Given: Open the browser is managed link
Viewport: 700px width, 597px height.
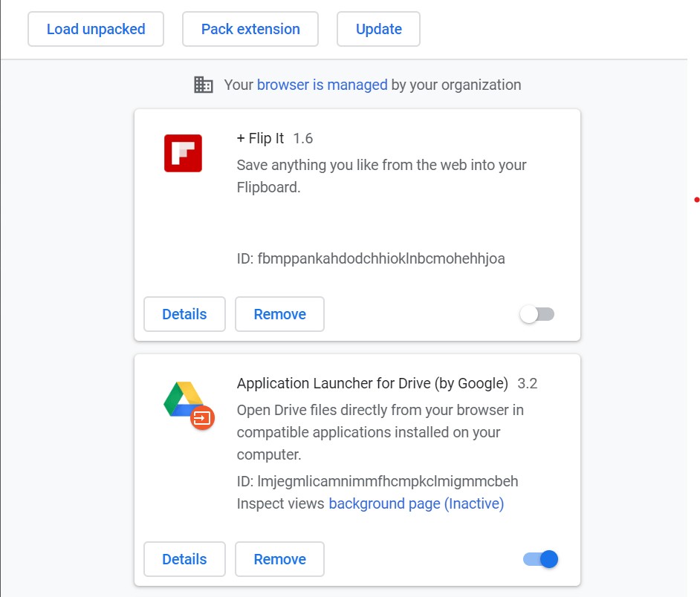Looking at the screenshot, I should pyautogui.click(x=322, y=85).
